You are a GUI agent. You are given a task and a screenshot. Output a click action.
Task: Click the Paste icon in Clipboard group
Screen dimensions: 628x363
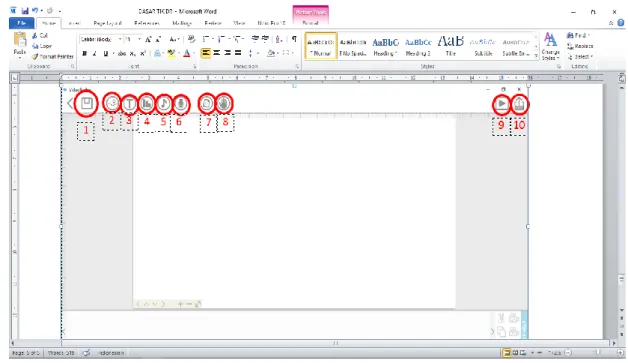20,40
